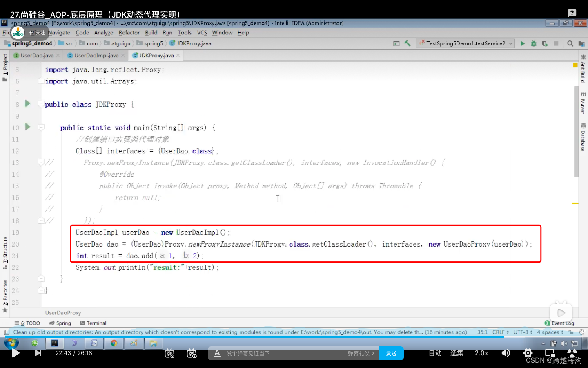Toggle tool window bars icon in status bar
Screen dimensions: 588x368
click(x=7, y=332)
